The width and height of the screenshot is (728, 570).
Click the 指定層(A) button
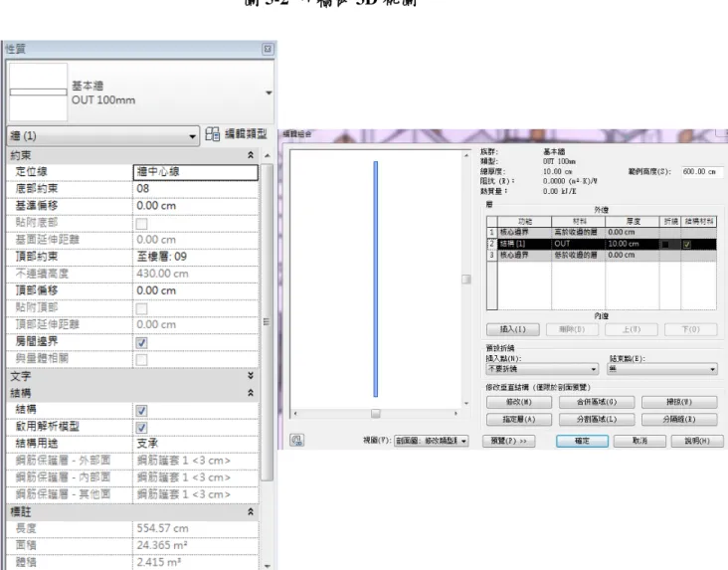[519, 420]
